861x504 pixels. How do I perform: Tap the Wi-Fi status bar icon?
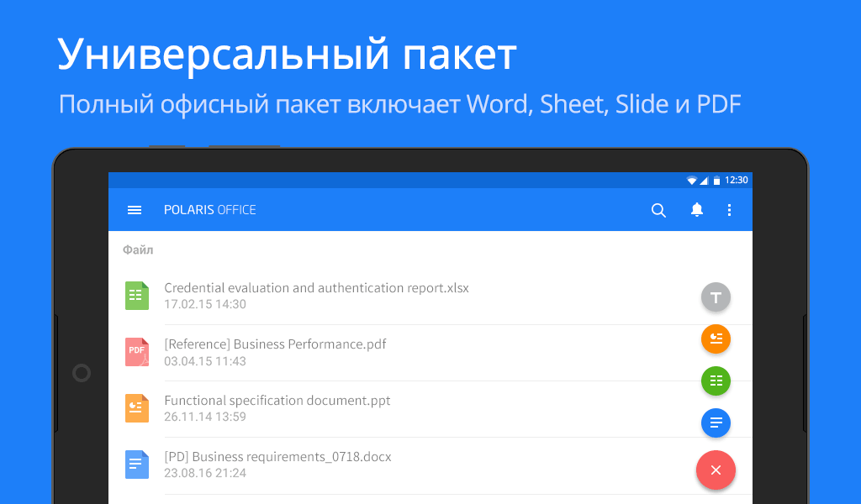click(691, 181)
